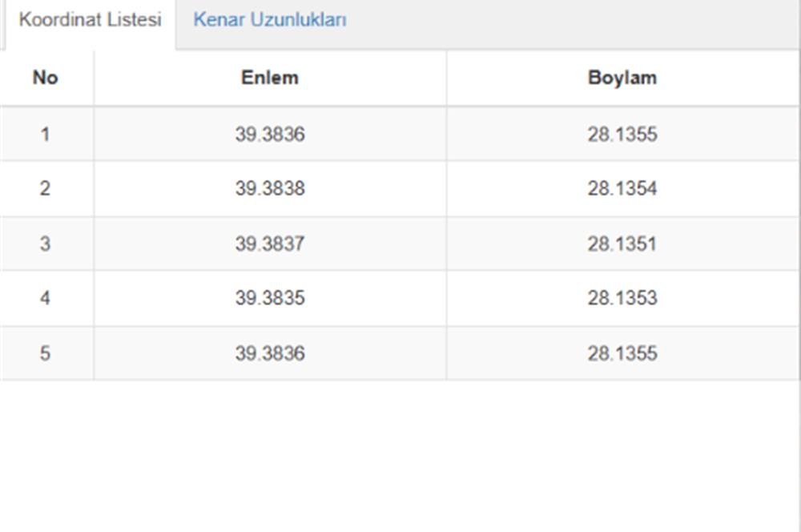Select Boylam value 28.1354 in row 2
This screenshot has width=801, height=532.
click(x=622, y=188)
